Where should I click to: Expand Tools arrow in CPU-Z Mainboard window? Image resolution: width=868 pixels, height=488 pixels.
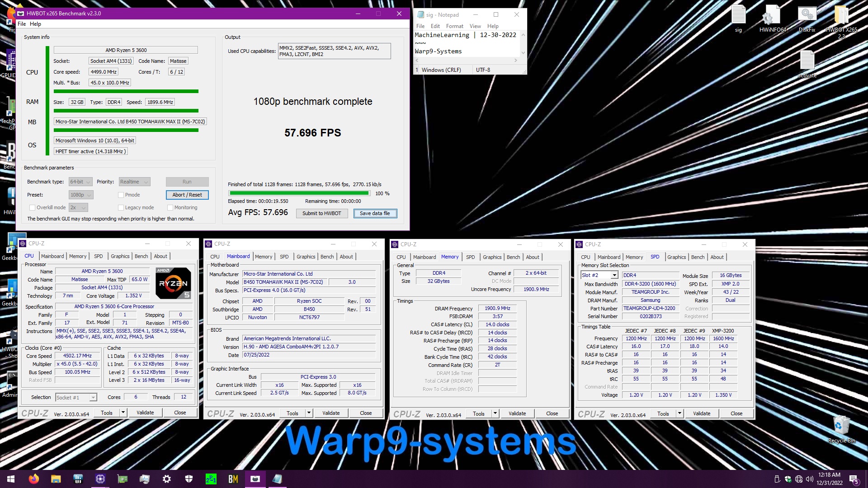pyautogui.click(x=309, y=413)
